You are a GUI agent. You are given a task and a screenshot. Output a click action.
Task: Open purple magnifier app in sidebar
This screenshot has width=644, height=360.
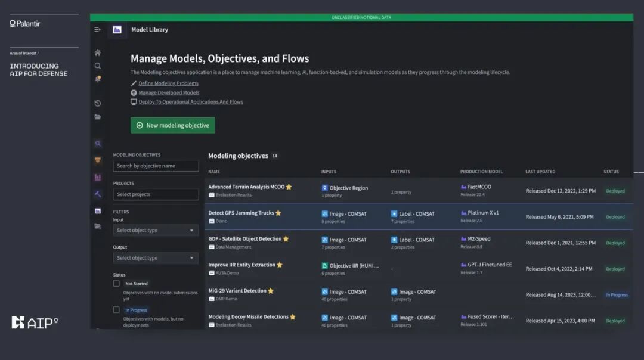[98, 144]
